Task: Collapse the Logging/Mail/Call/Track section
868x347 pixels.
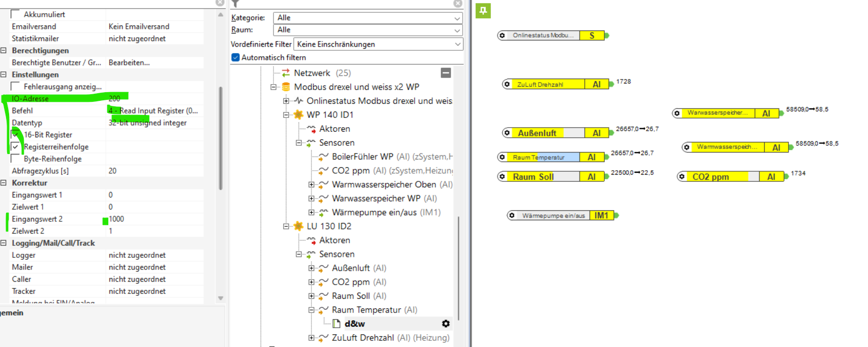Action: point(4,243)
